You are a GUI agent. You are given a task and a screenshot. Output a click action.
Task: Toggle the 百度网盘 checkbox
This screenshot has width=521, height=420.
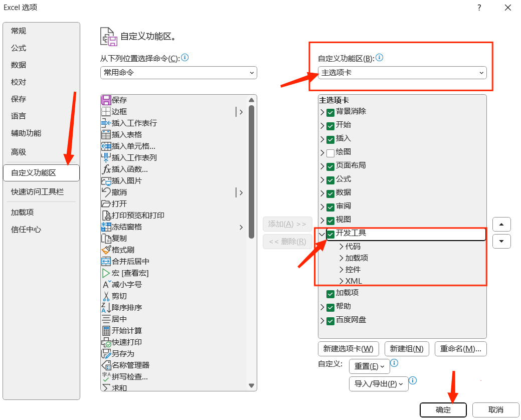330,320
